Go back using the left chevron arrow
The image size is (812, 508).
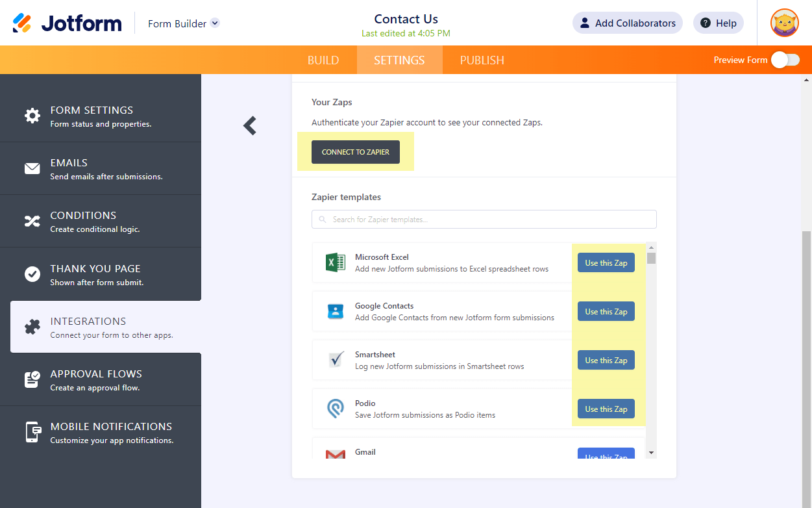click(250, 125)
